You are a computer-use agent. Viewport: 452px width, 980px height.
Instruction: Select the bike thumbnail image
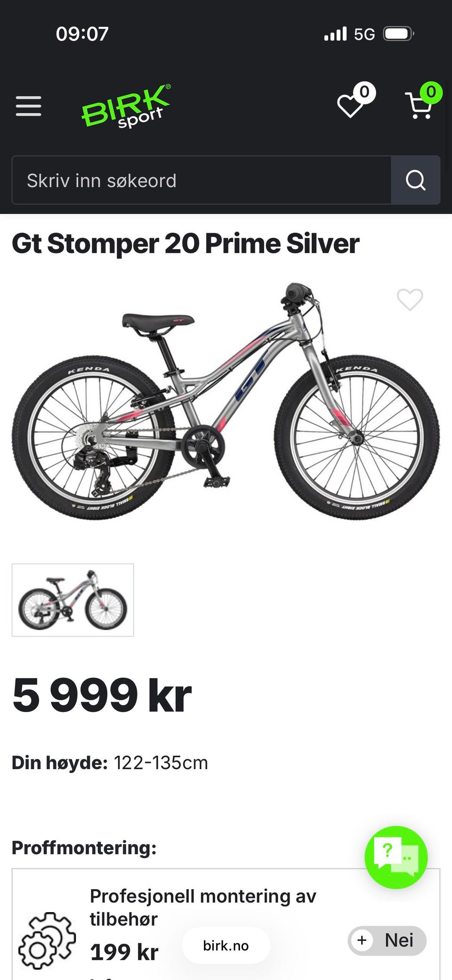pos(73,600)
